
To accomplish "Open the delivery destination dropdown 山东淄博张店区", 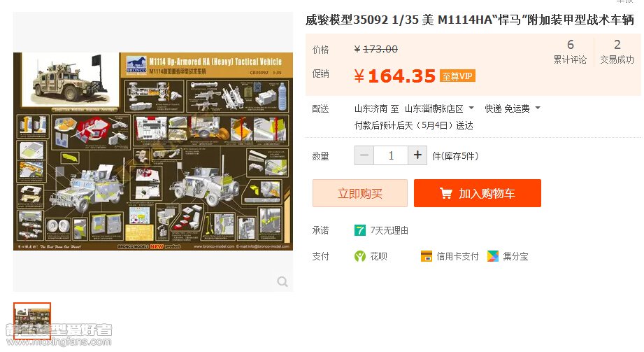I will pyautogui.click(x=439, y=108).
